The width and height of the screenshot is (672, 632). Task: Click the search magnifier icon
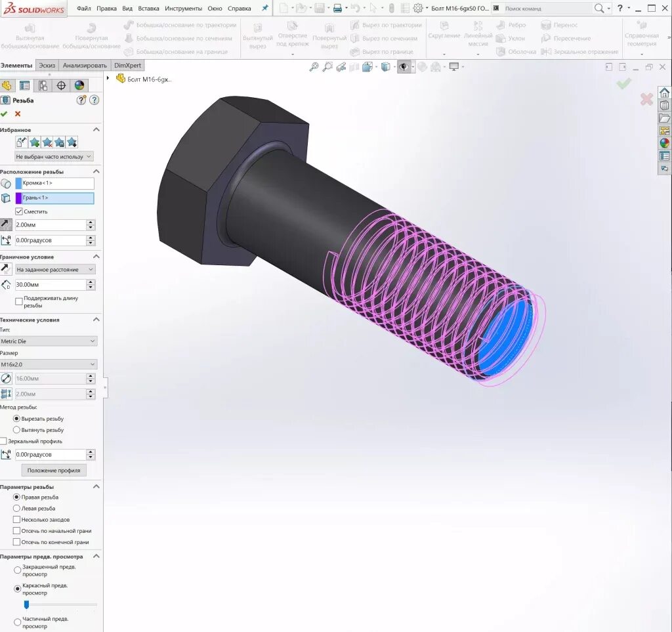coord(599,8)
